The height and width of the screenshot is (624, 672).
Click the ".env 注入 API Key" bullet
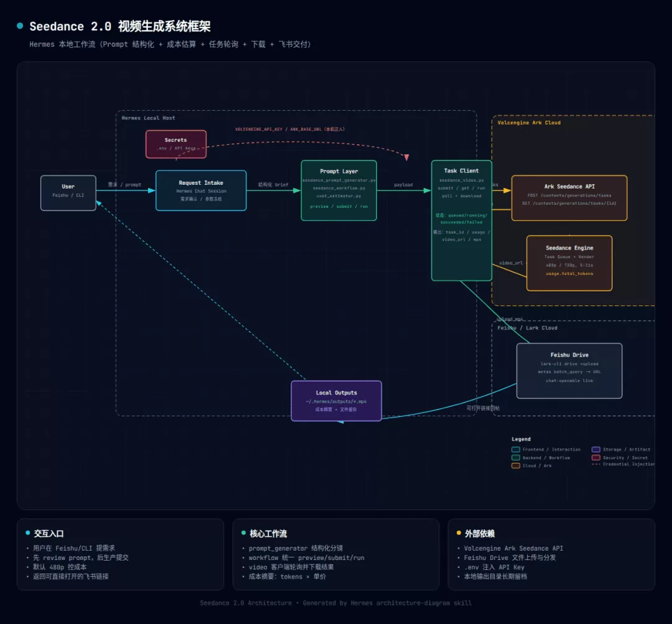(494, 567)
